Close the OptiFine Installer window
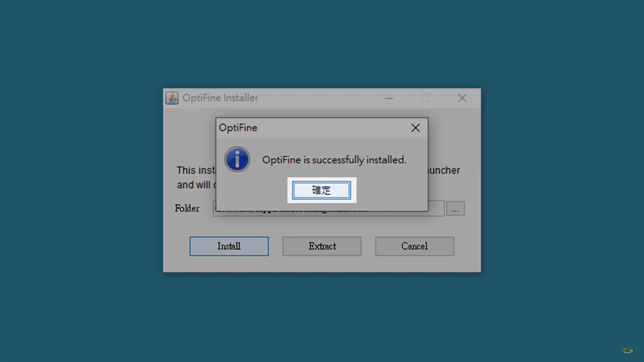Screen dimensions: 644x362 point(462,98)
